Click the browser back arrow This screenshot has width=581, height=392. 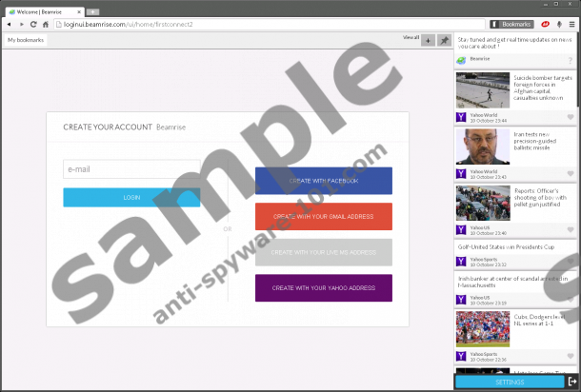10,24
